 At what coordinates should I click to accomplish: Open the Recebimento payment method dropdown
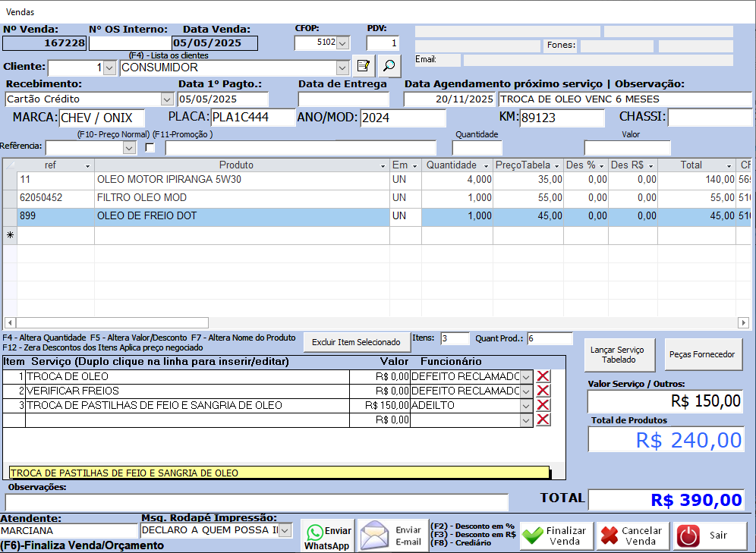(167, 99)
